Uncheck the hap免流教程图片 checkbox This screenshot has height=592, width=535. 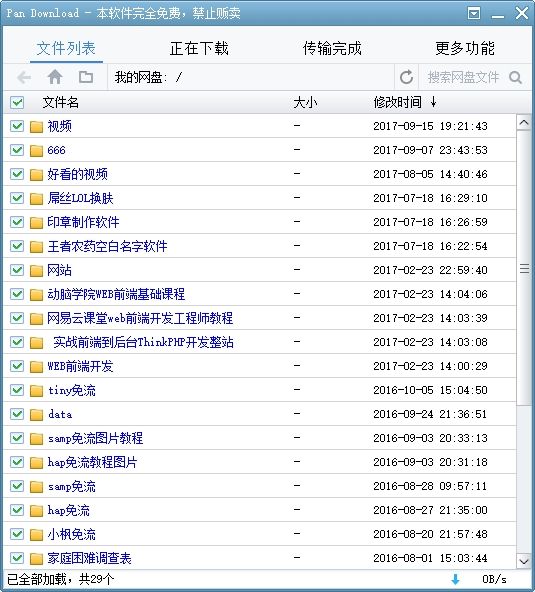[x=17, y=462]
